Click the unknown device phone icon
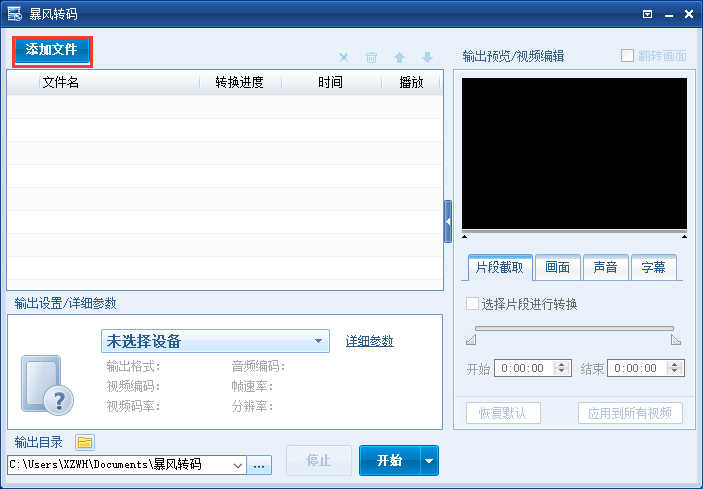This screenshot has width=703, height=489. (47, 385)
